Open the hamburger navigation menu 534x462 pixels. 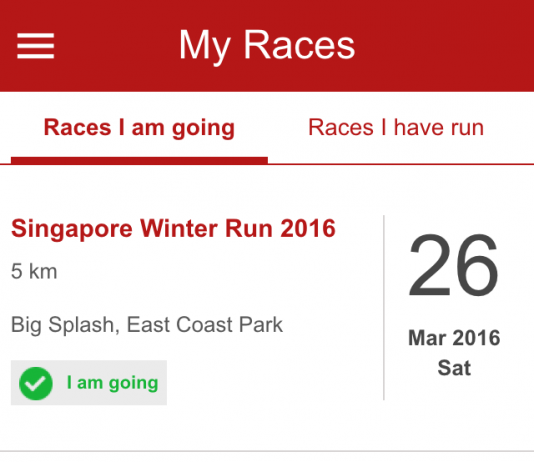(x=35, y=46)
